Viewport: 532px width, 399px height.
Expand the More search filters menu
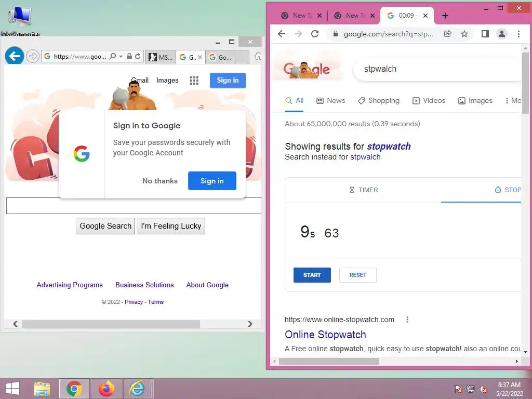pos(513,100)
